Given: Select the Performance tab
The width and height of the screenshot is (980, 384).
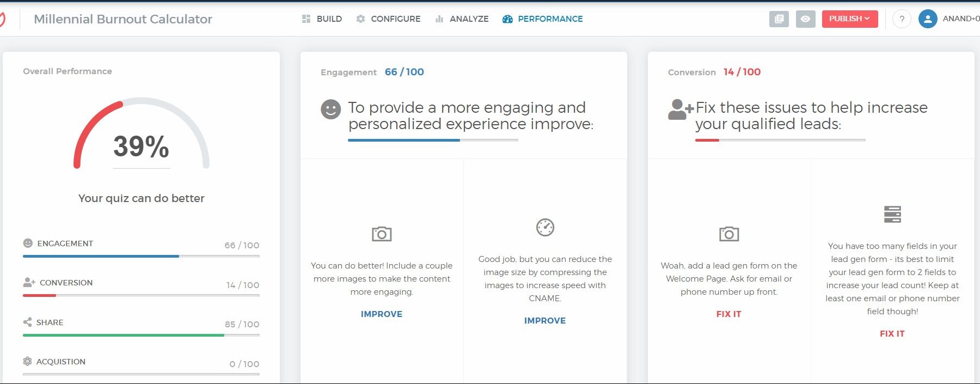Looking at the screenshot, I should 542,19.
